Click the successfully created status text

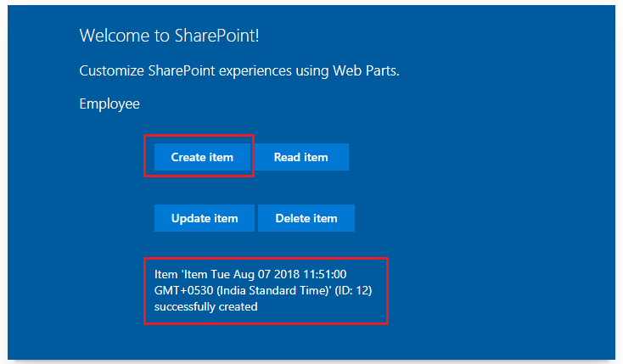[206, 306]
